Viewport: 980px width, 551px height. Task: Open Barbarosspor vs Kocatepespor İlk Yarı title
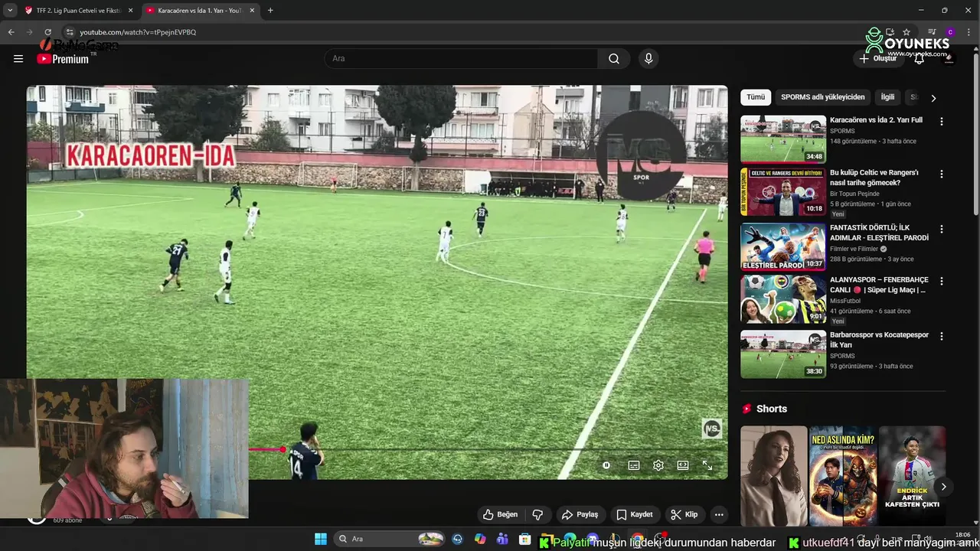click(879, 340)
